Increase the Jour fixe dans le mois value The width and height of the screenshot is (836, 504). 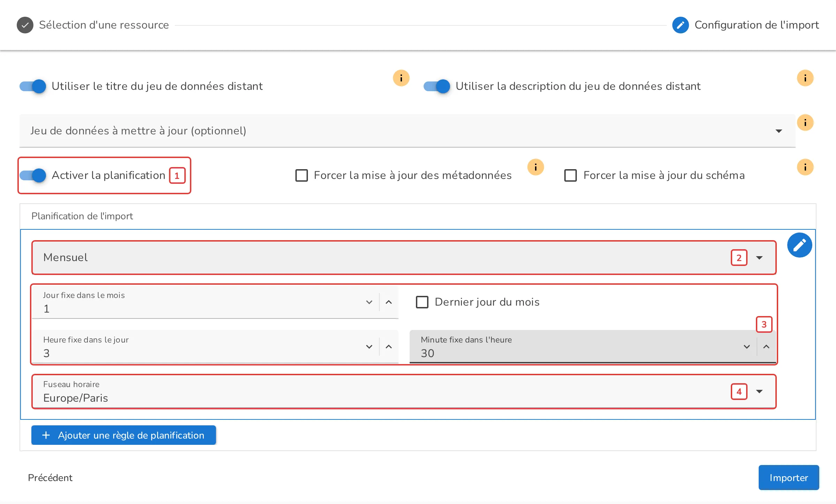[389, 302]
